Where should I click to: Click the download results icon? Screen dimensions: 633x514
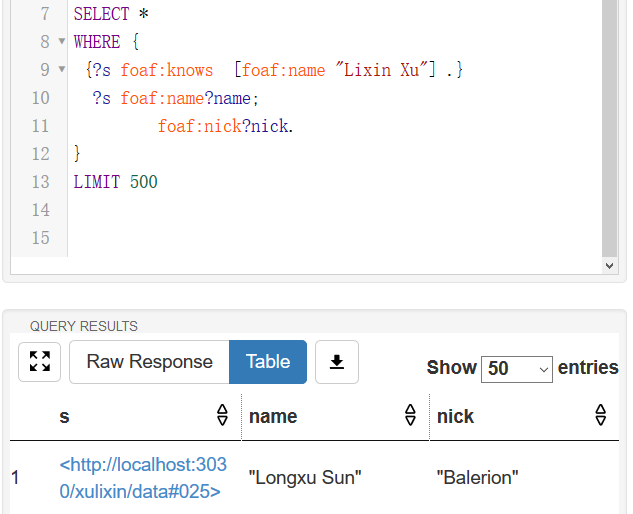tap(337, 362)
